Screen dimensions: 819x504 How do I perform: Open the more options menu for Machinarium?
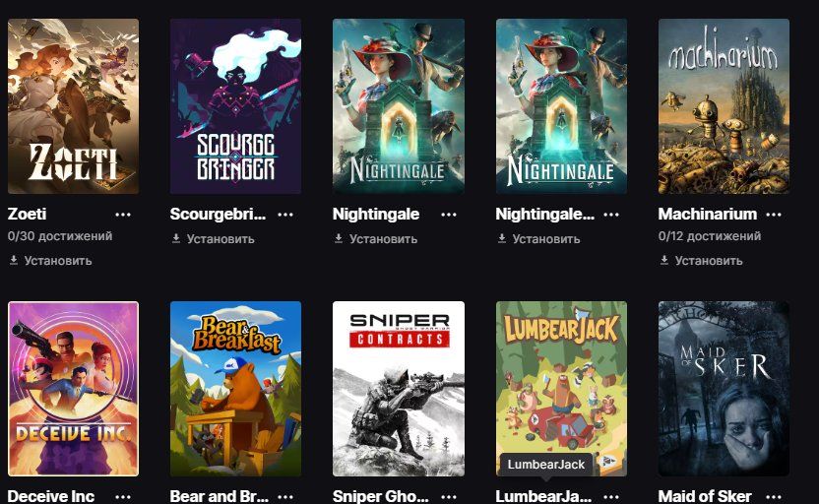tap(774, 214)
